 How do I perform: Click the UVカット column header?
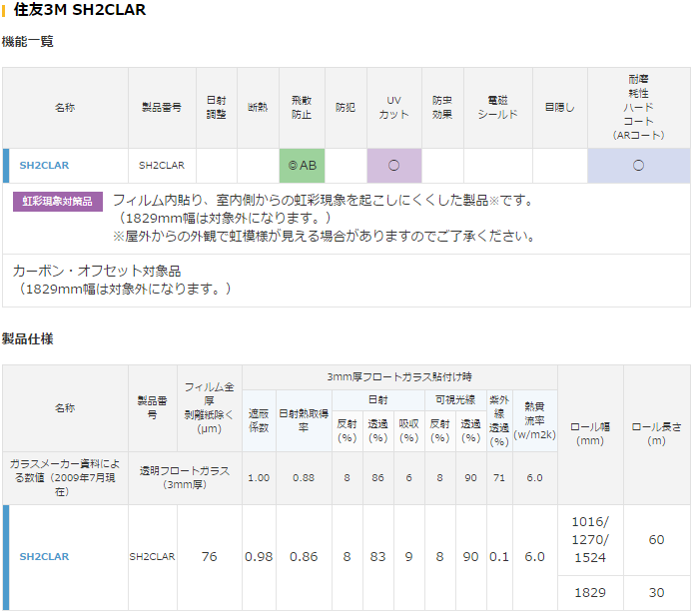394,107
